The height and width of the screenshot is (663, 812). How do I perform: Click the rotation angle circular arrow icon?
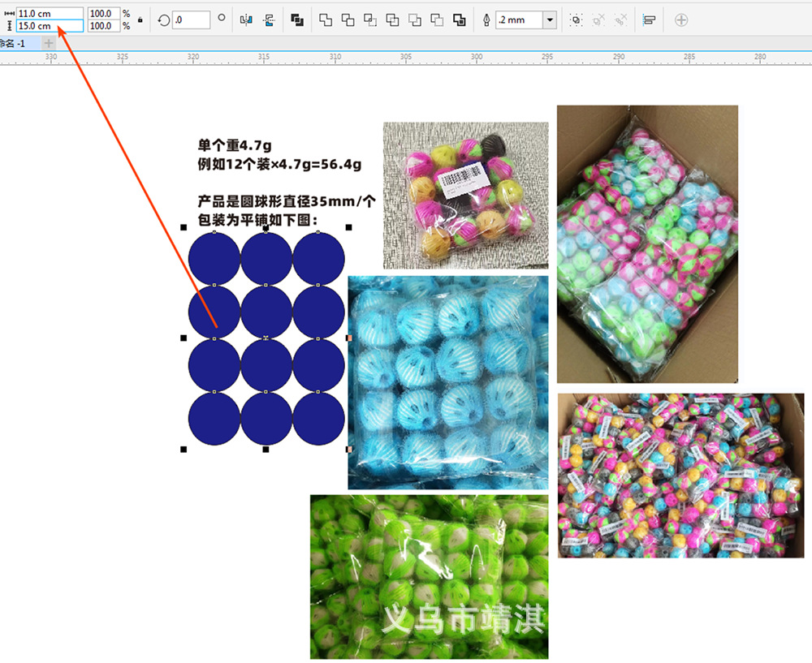click(164, 19)
